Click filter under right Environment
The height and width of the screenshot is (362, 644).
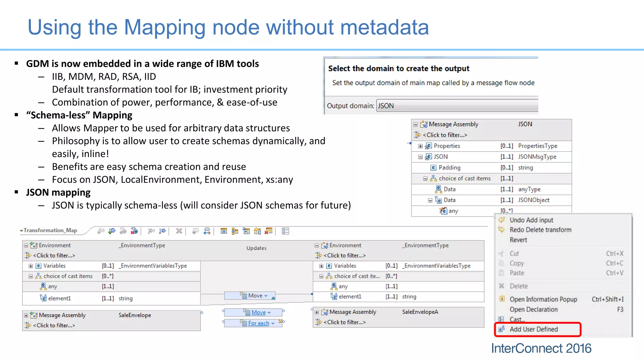345,255
